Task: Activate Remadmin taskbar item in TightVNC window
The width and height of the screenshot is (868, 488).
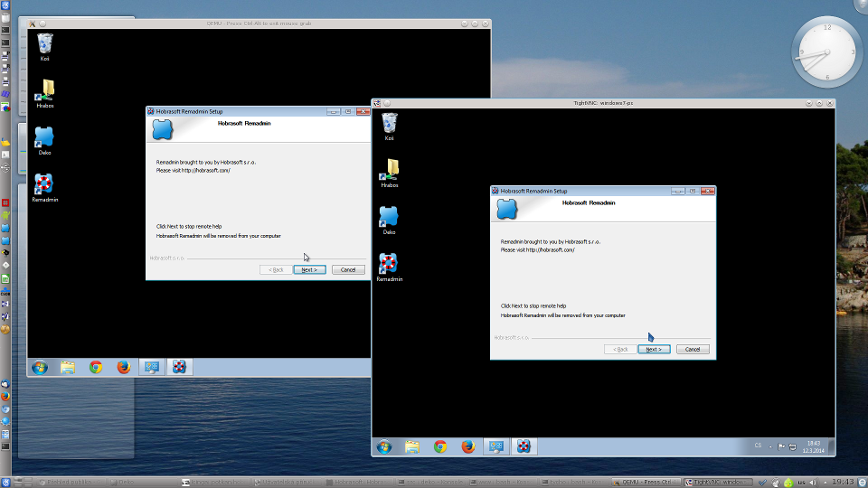Action: 524,446
